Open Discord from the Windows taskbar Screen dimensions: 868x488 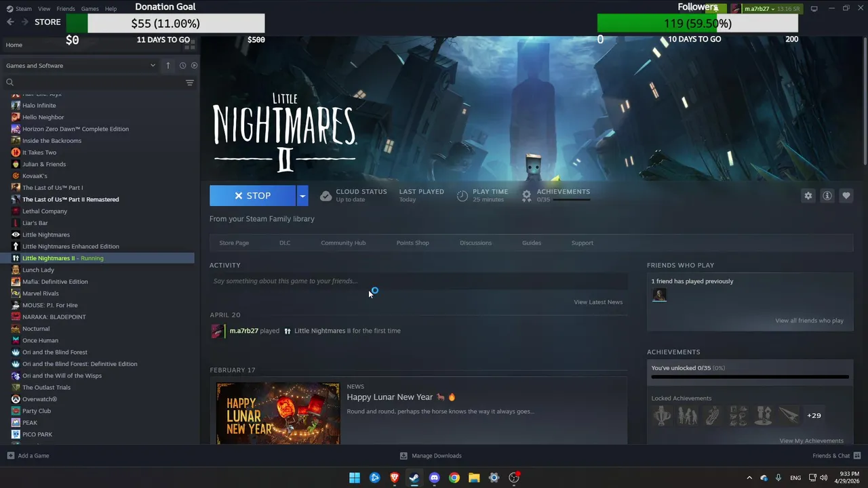pos(434,478)
